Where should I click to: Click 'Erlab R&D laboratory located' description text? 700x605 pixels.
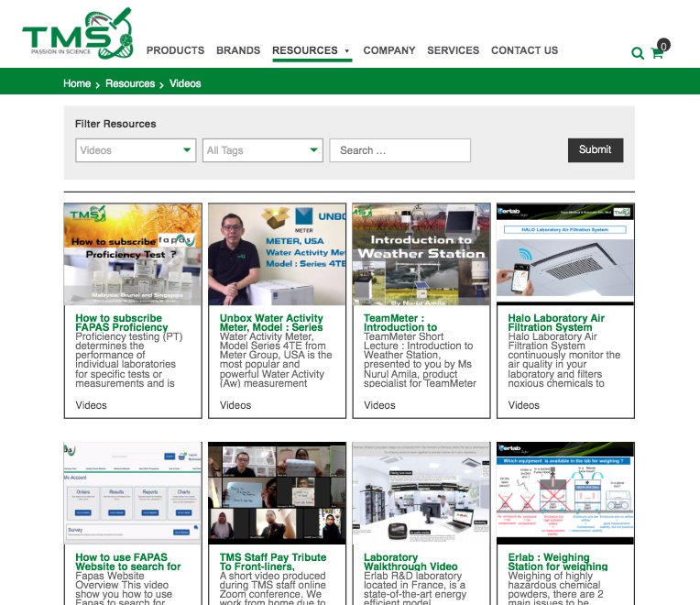(415, 588)
